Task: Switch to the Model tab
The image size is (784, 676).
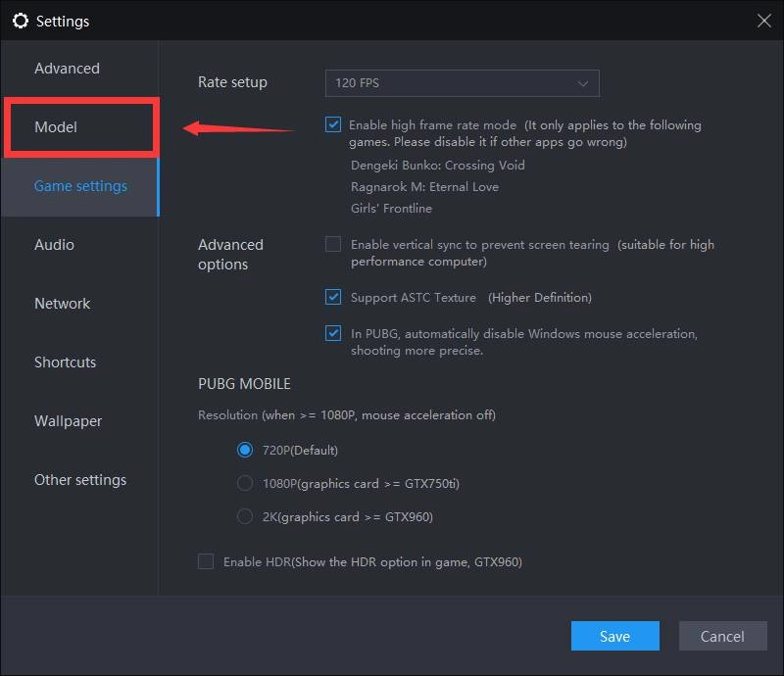Action: pos(56,127)
